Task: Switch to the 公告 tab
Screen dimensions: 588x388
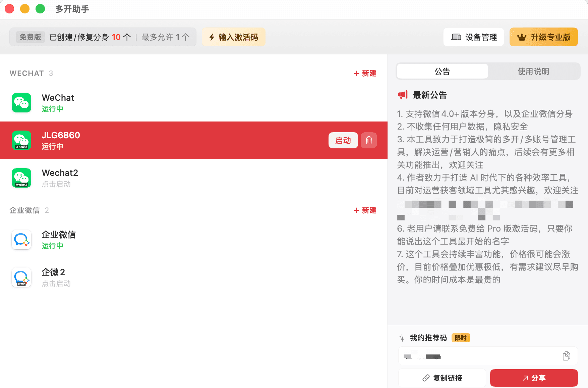Action: (442, 71)
